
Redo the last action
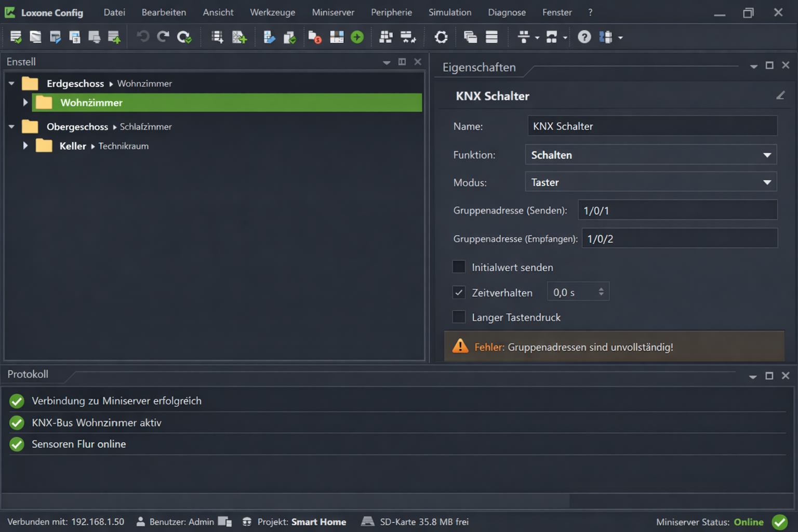pyautogui.click(x=163, y=36)
